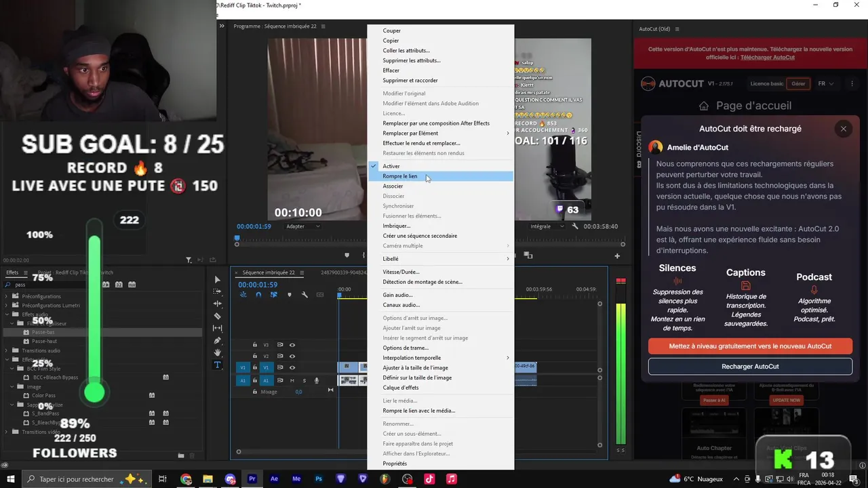The height and width of the screenshot is (488, 868).
Task: Toggle sync lock on the V2 track
Action: click(280, 356)
